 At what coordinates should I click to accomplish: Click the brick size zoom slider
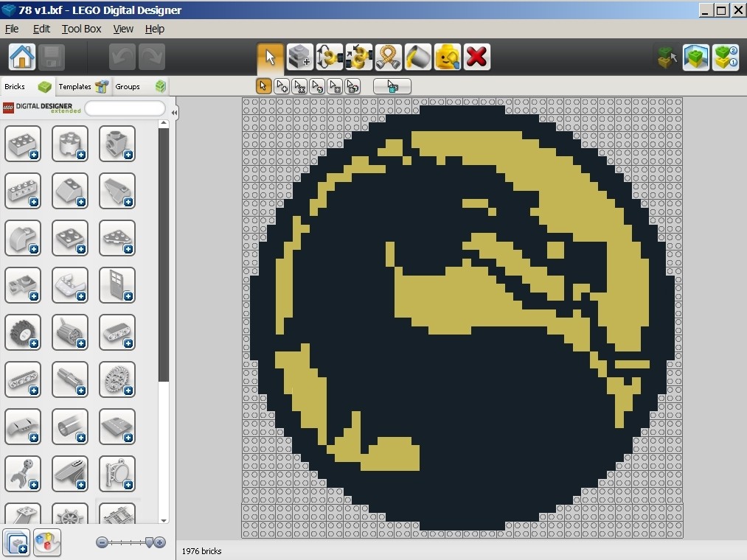tap(131, 542)
